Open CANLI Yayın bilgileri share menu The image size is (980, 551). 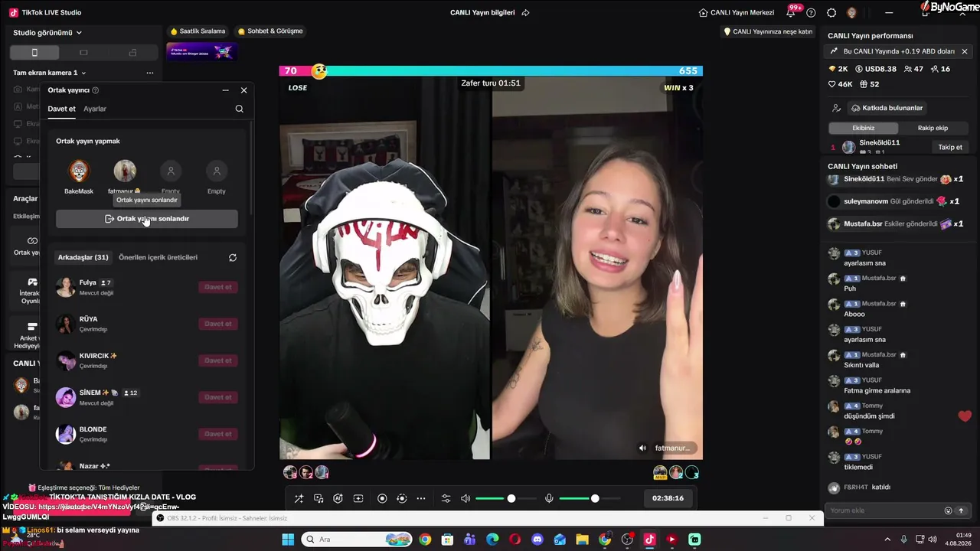point(526,13)
